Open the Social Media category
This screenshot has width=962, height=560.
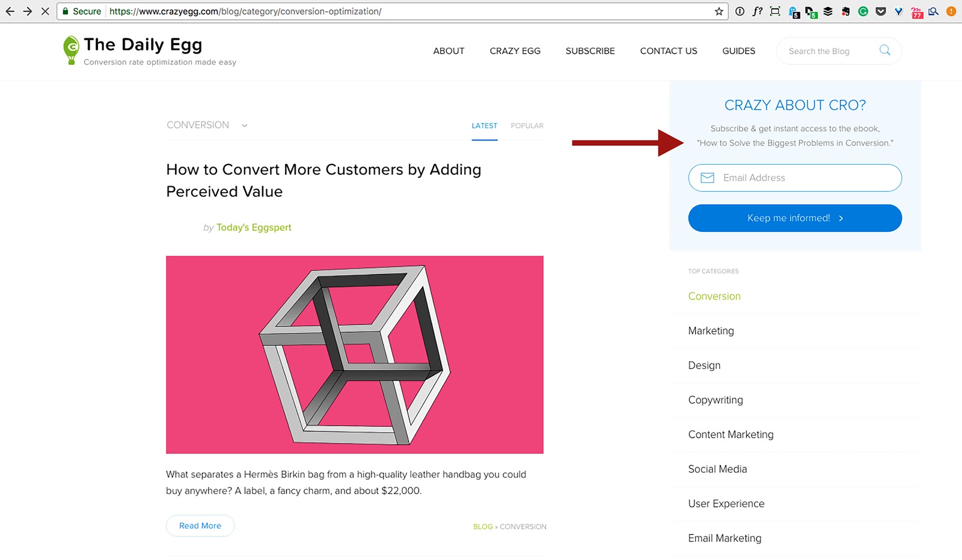717,469
